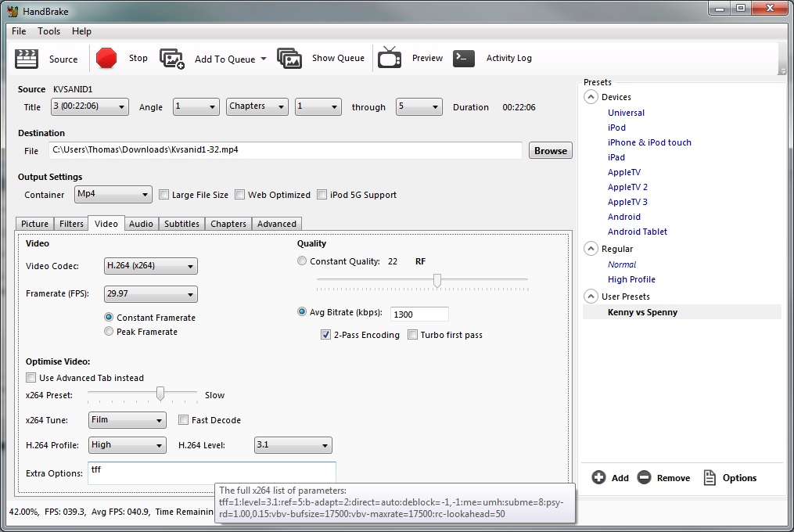Screen dimensions: 794x532
Task: Click the Avg Bitrate input field
Action: point(419,314)
